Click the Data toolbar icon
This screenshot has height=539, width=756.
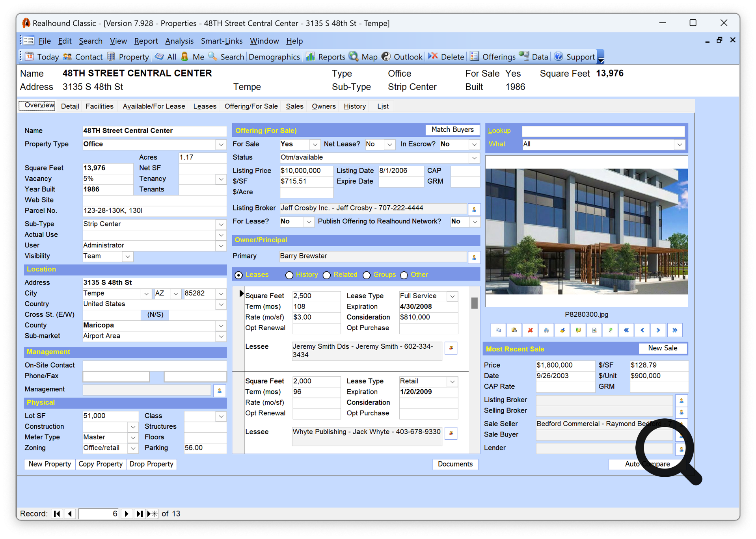[524, 57]
